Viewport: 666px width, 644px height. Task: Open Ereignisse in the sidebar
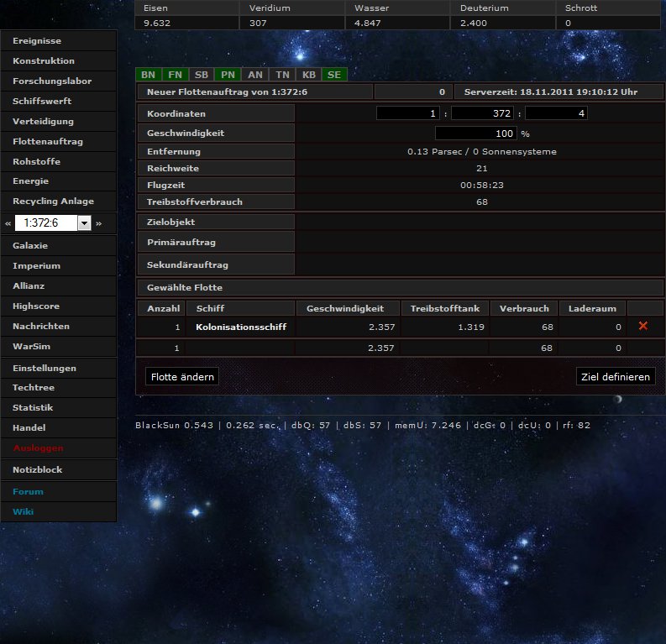tap(59, 41)
